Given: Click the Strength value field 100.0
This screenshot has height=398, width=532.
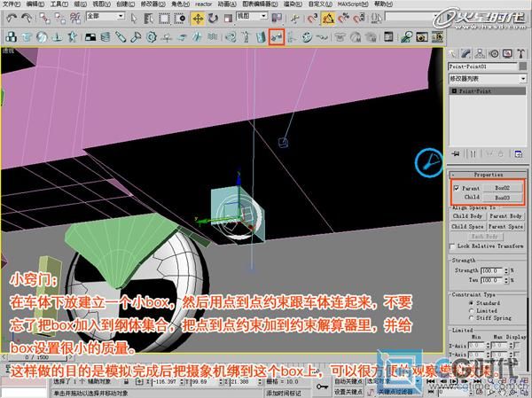Looking at the screenshot, I should click(492, 270).
